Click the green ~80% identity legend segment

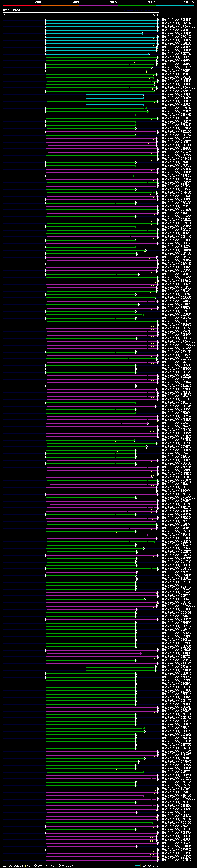click(x=136, y=5)
